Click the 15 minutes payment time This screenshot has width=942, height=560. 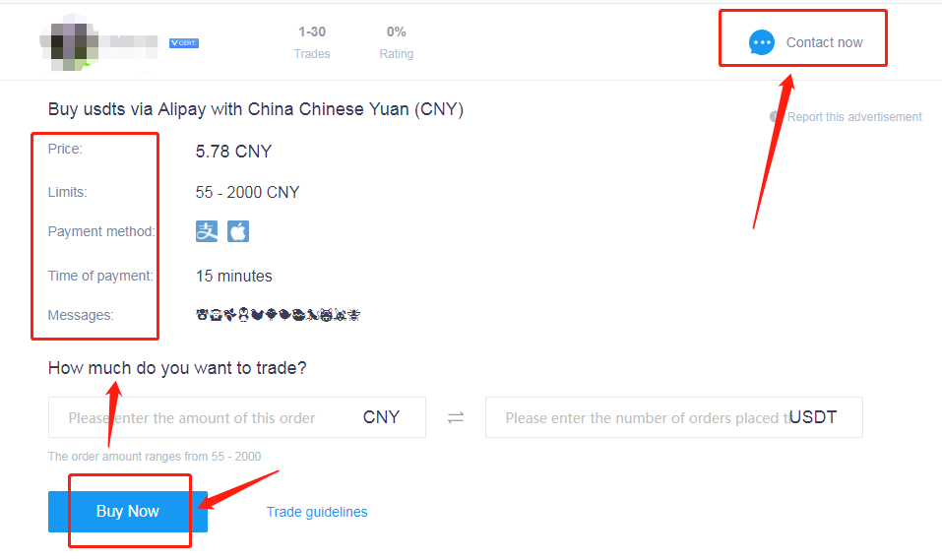pos(233,276)
